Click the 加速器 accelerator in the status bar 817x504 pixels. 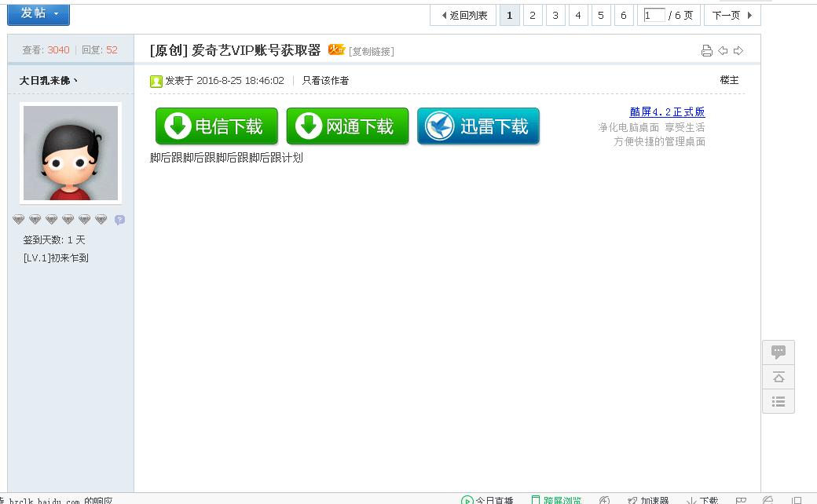click(648, 500)
